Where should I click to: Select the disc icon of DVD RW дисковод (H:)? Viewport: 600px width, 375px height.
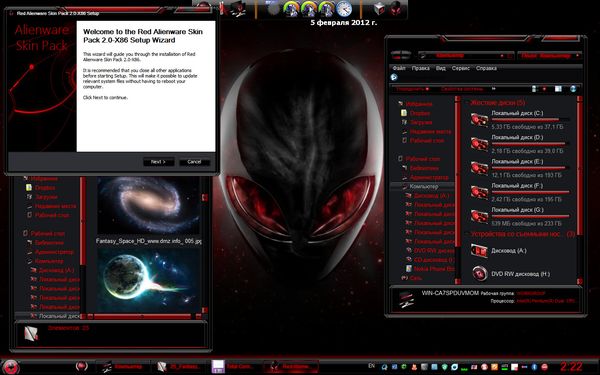[479, 274]
